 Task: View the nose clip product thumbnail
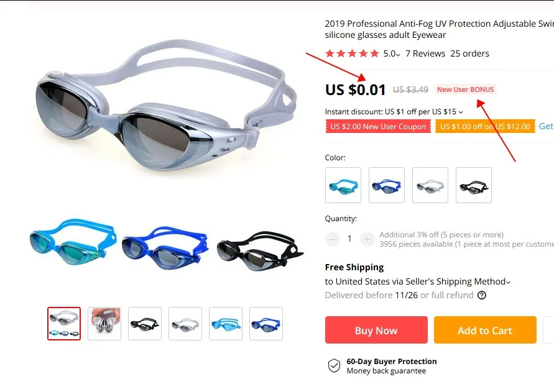[x=104, y=324]
